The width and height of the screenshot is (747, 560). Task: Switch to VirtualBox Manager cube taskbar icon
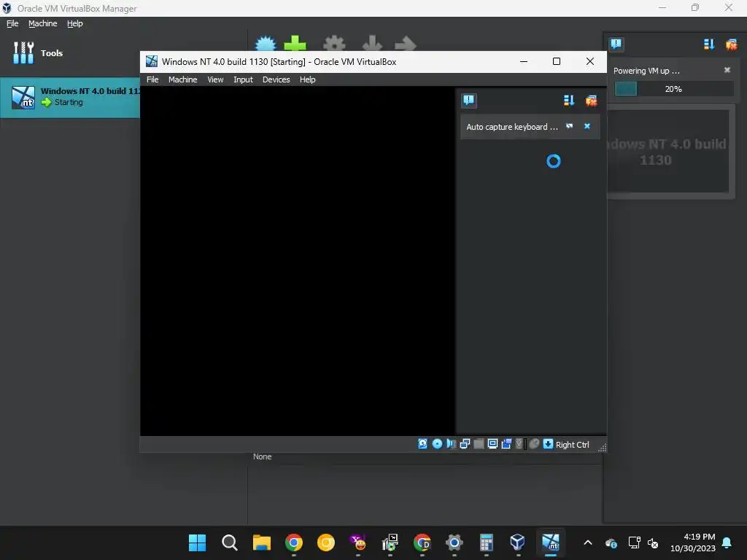518,542
